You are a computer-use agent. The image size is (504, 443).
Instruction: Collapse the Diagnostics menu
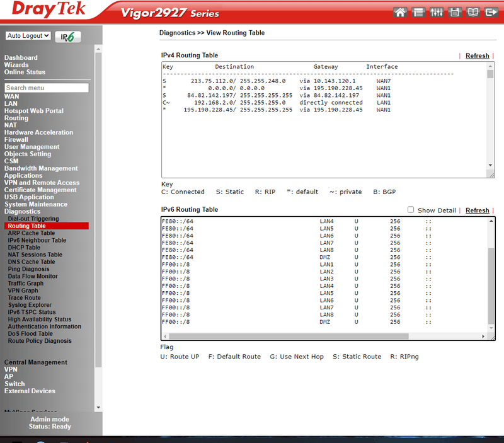click(x=22, y=211)
